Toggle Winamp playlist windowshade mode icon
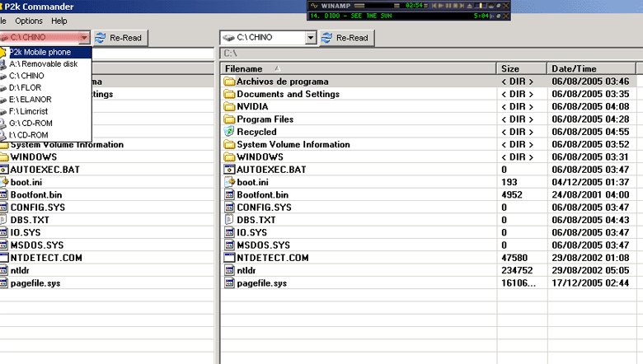The height and width of the screenshot is (364, 643). [499, 16]
